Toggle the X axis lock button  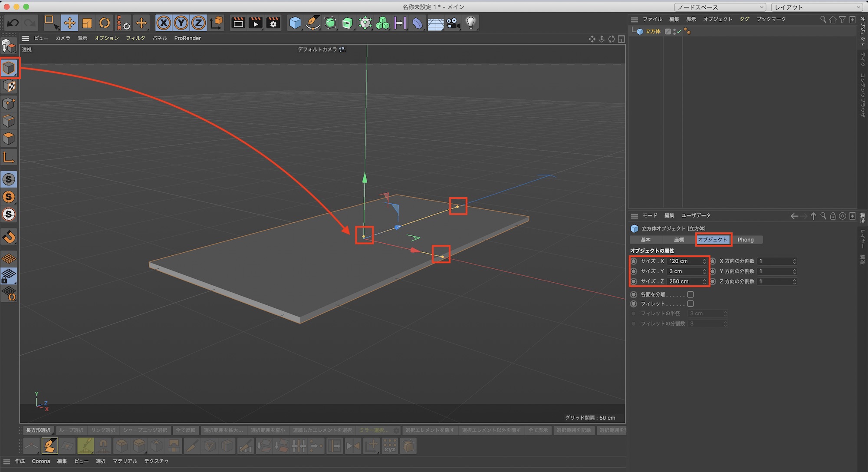(164, 23)
